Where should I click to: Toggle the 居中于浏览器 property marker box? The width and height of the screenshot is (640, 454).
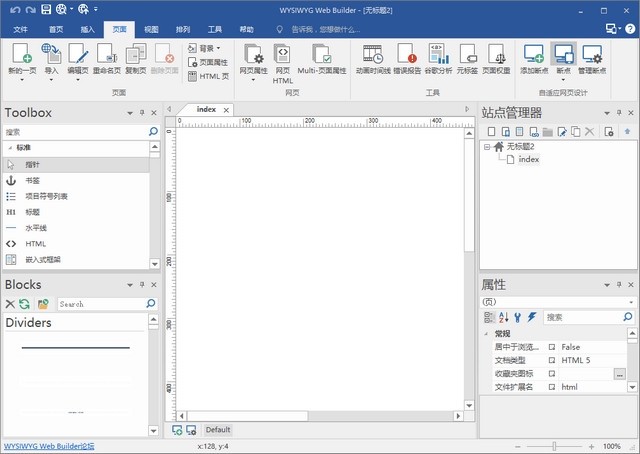tap(552, 347)
